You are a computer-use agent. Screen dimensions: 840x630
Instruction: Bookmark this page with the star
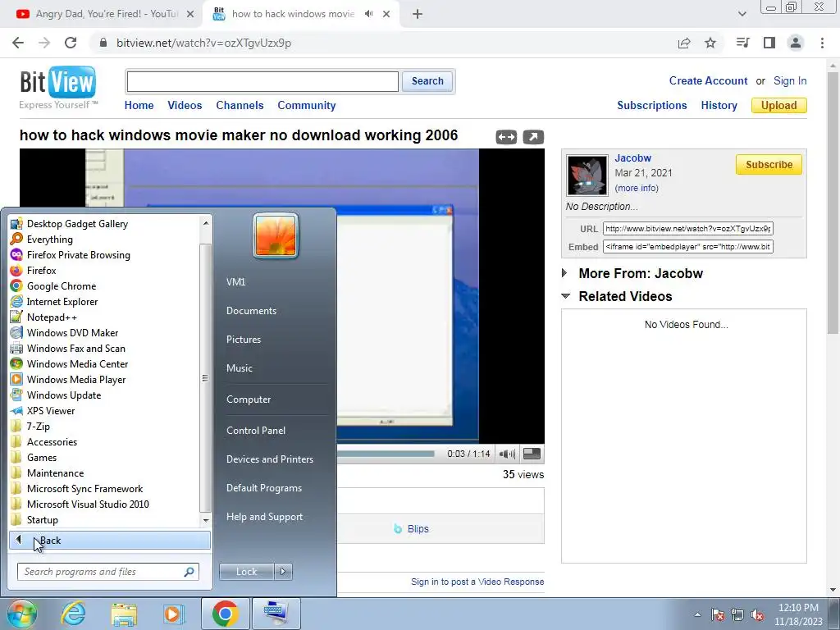click(710, 43)
